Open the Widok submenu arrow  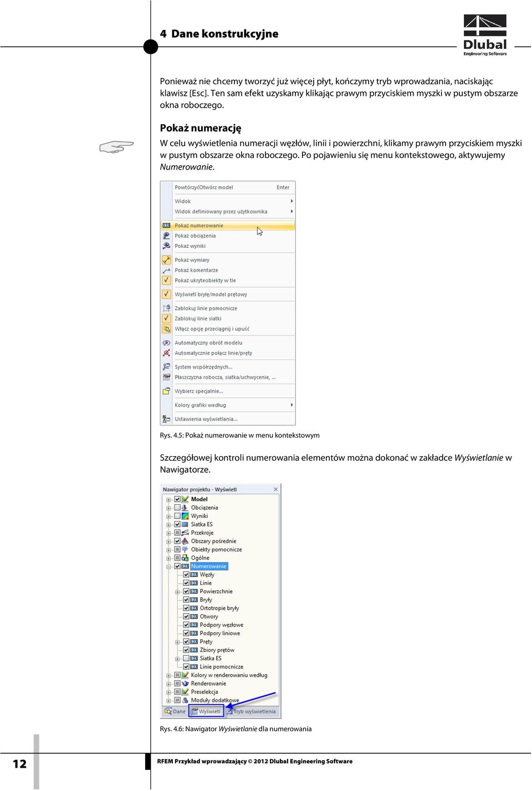click(291, 201)
